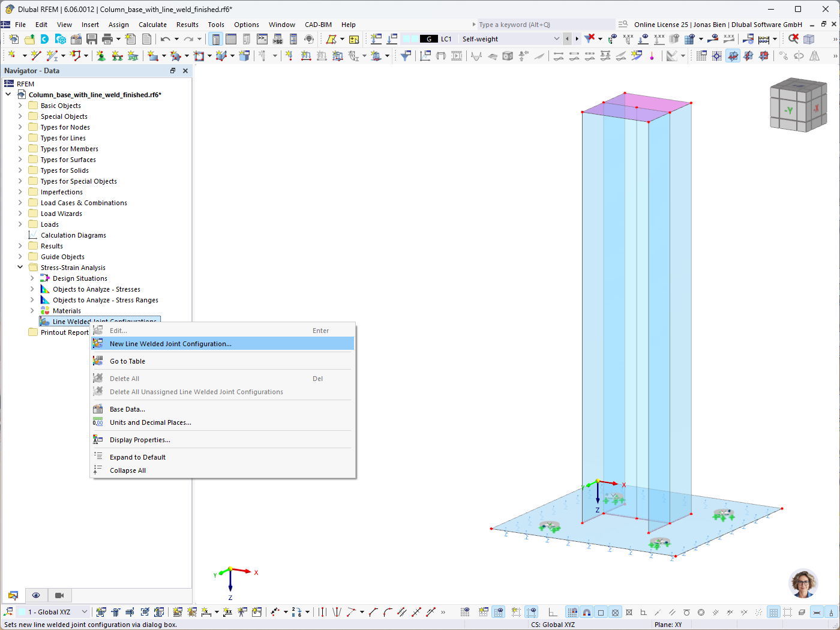
Task: Click the Base Data icon
Action: 98,409
